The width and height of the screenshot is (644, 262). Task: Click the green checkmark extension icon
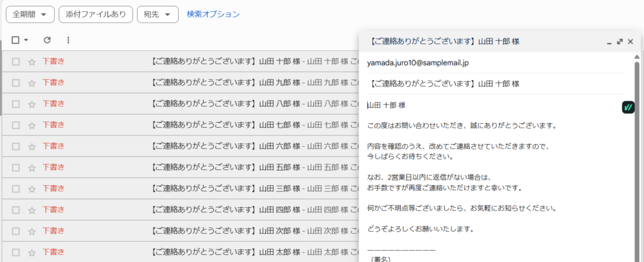(628, 107)
